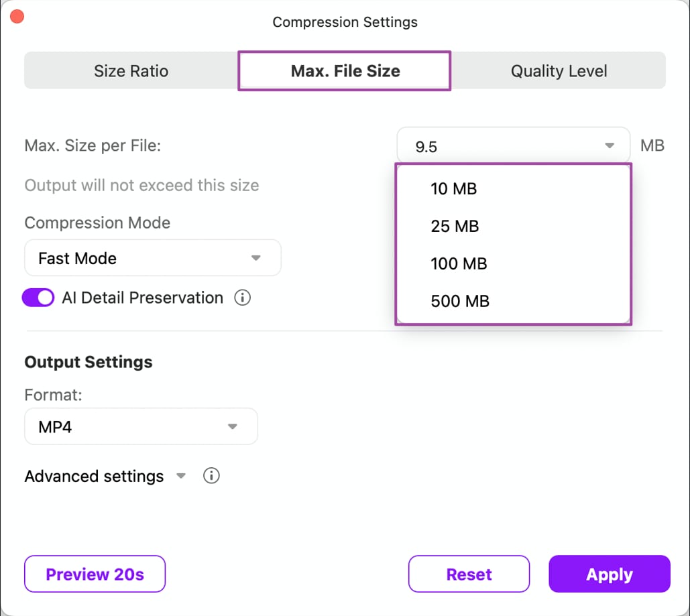Viewport: 690px width, 616px height.
Task: Click the Reset button
Action: pyautogui.click(x=469, y=574)
